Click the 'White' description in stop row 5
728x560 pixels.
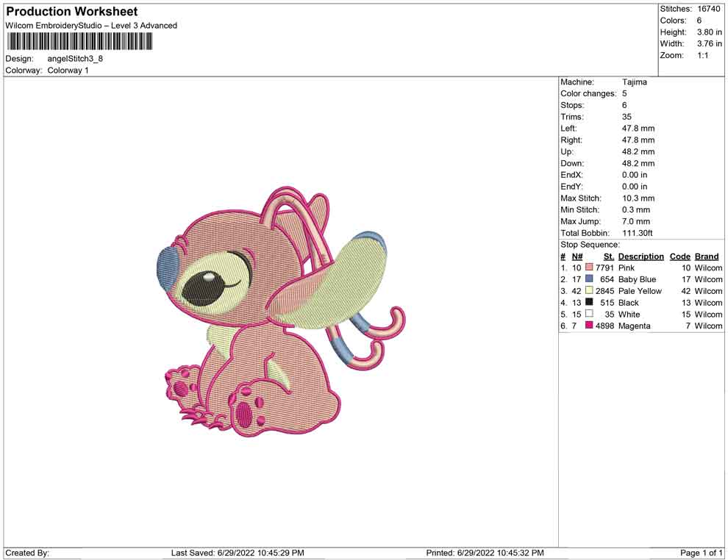[629, 314]
